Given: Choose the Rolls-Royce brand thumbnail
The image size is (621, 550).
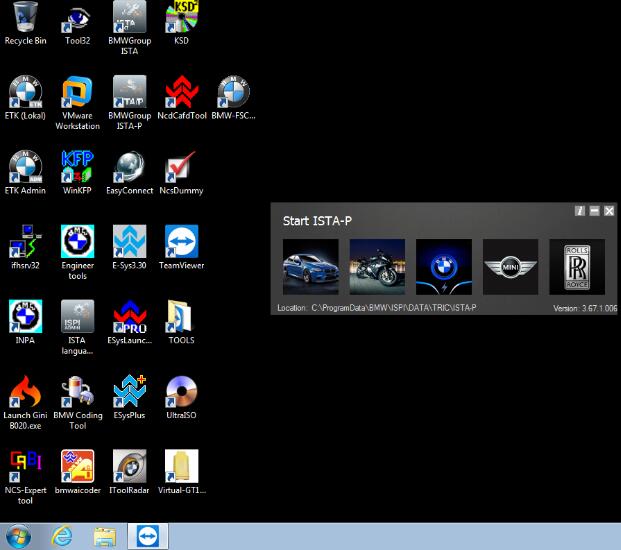Looking at the screenshot, I should 577,266.
